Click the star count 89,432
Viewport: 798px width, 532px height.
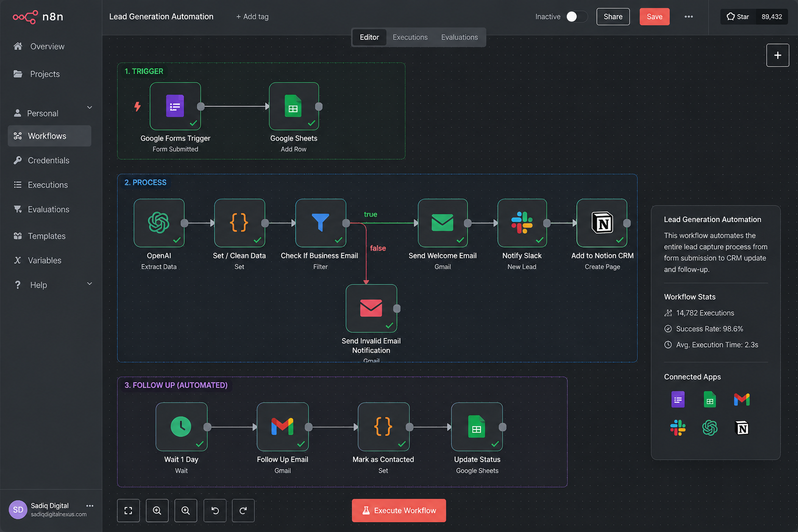click(772, 17)
